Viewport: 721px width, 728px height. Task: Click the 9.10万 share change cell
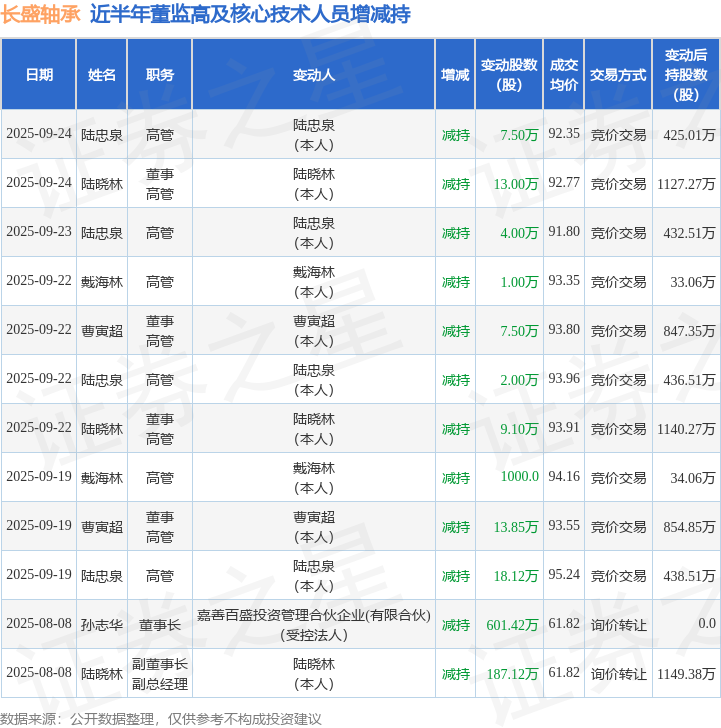click(x=509, y=429)
